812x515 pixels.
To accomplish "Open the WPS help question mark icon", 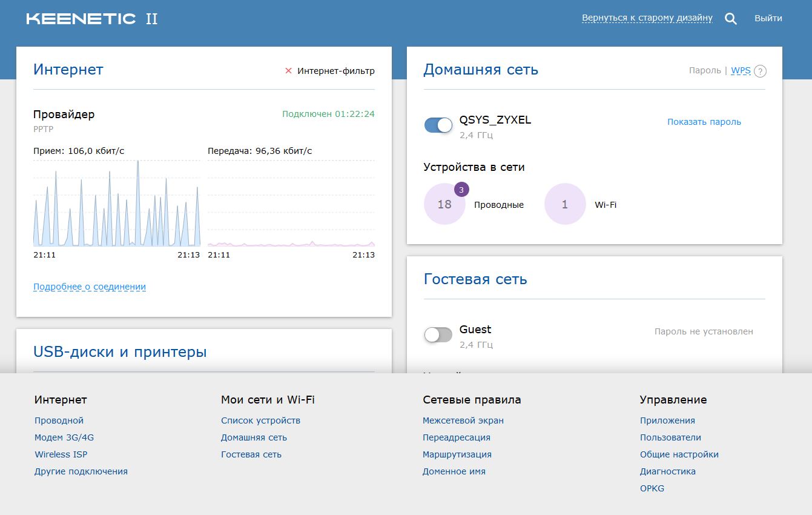I will (761, 71).
